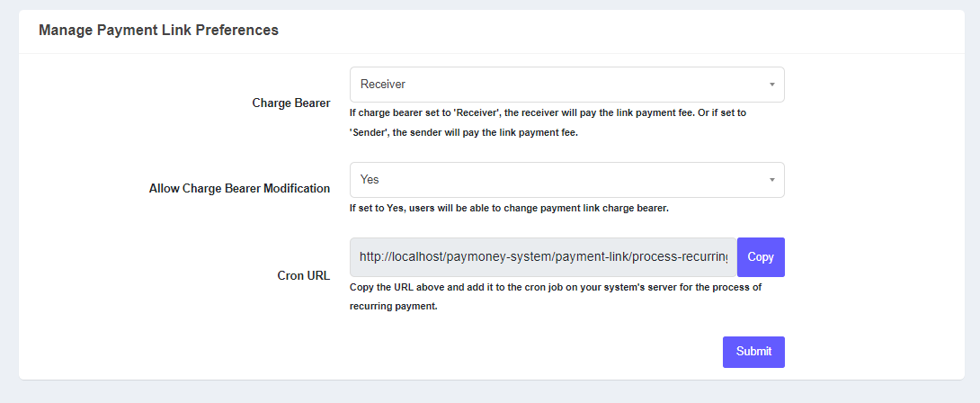Click the 'Allow Charge Bearer Modification' label
This screenshot has width=980, height=403.
239,189
